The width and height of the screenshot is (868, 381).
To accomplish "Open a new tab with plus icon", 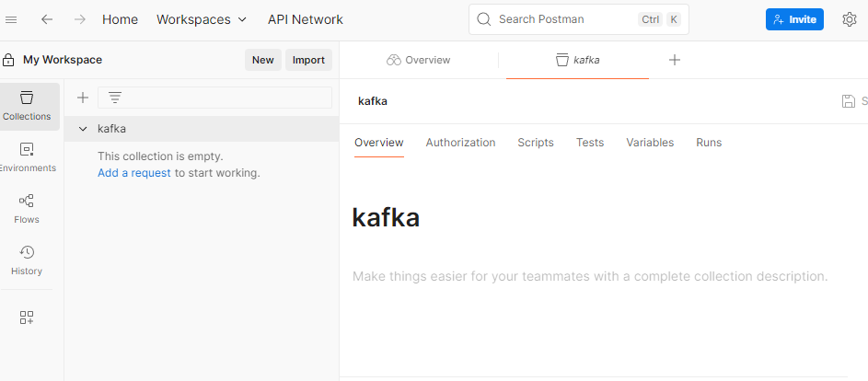I will 675,60.
